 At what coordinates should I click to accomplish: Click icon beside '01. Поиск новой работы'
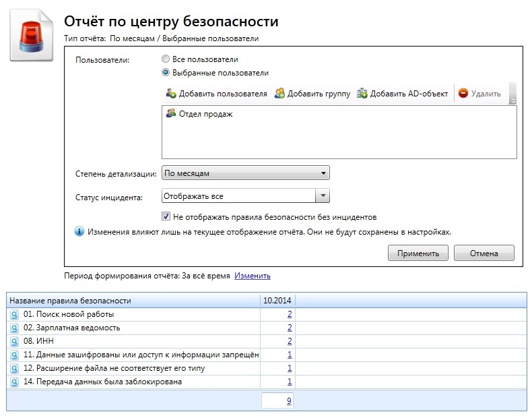pos(15,315)
